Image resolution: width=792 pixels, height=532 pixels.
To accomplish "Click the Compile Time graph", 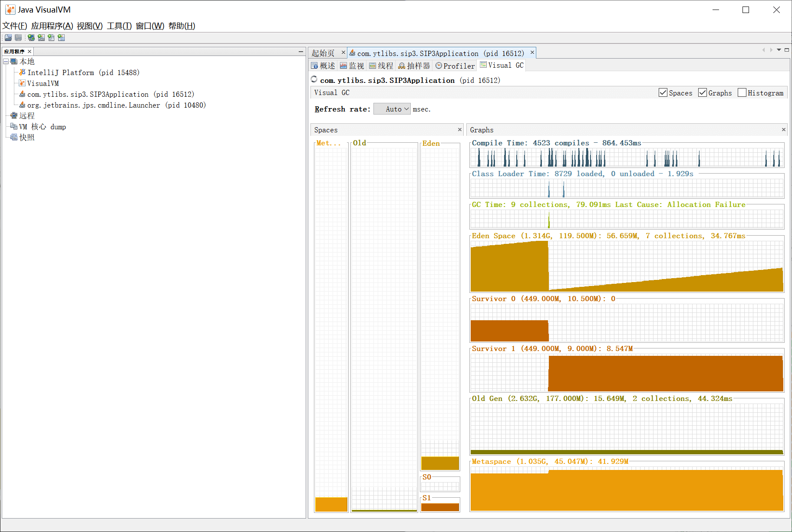I will click(x=627, y=158).
